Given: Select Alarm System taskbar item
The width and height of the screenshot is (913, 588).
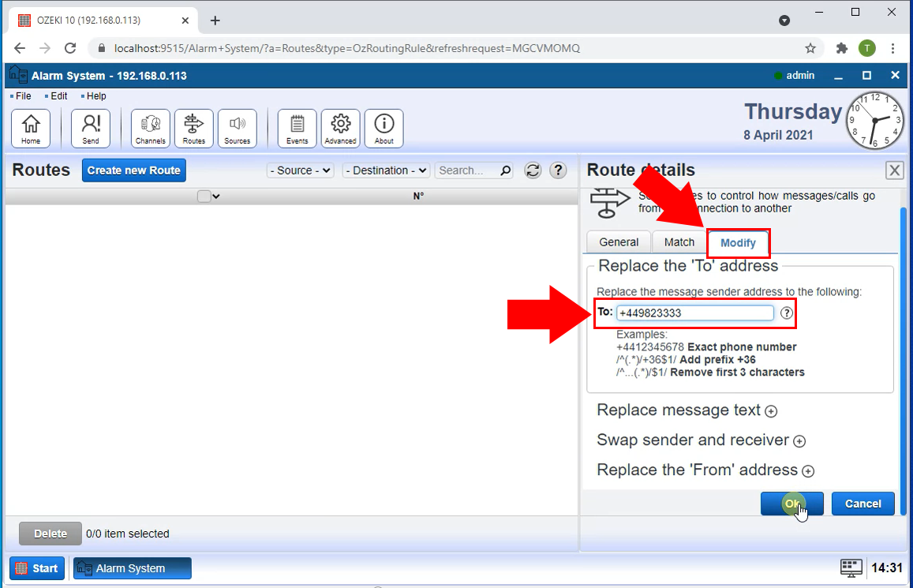Looking at the screenshot, I should click(x=132, y=568).
